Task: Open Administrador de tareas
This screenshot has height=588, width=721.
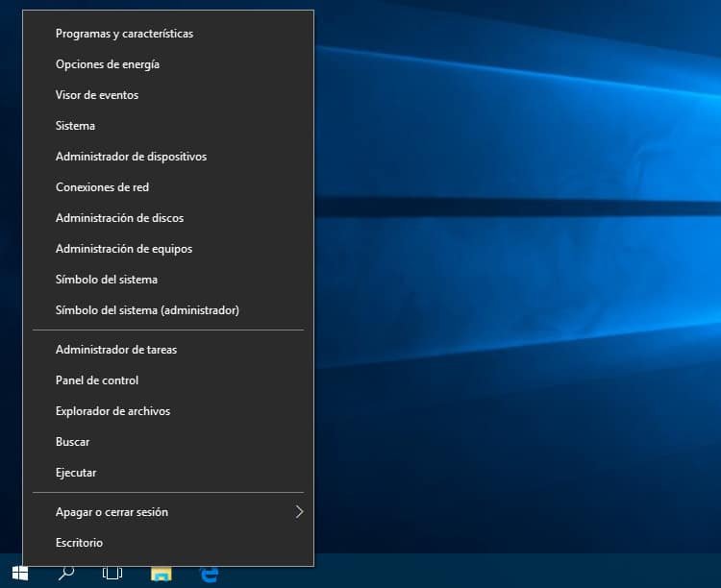Action: tap(168, 350)
